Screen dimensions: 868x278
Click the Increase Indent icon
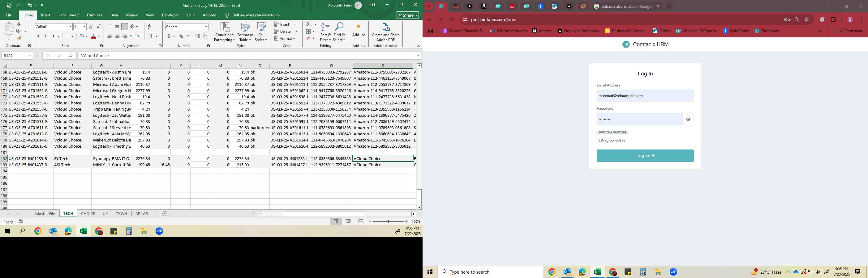(x=140, y=36)
